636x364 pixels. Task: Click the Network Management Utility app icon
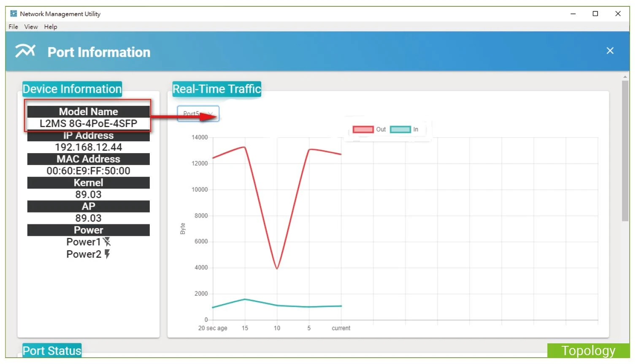14,13
